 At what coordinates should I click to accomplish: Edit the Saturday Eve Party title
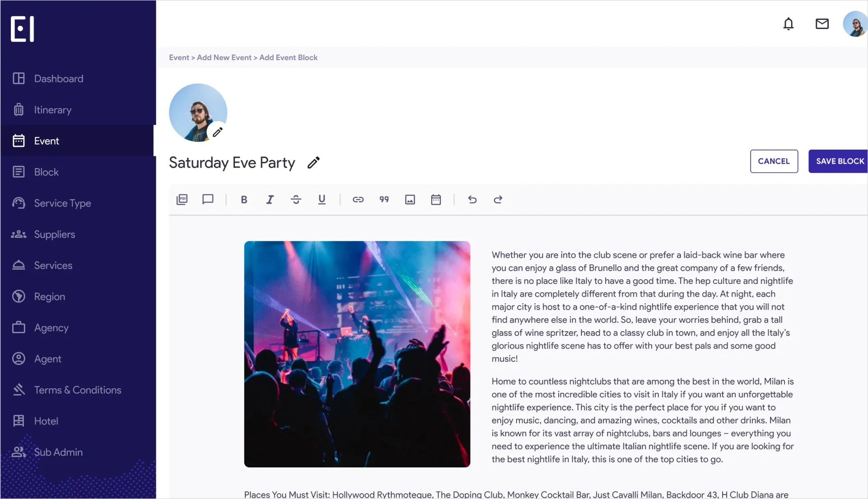click(x=313, y=163)
